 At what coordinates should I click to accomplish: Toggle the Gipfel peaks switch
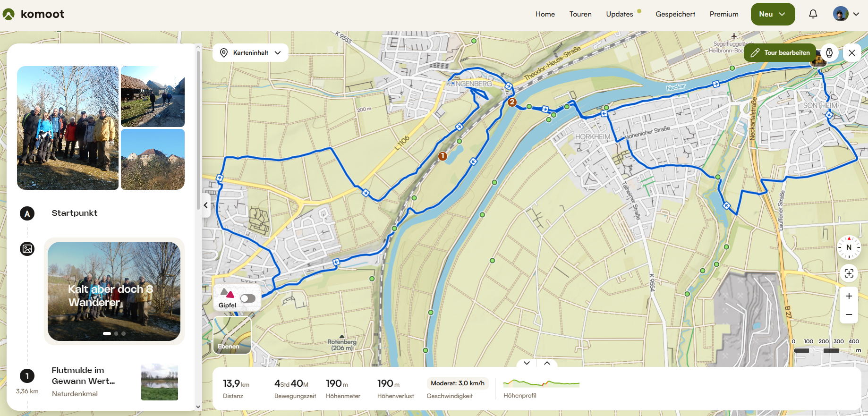(247, 298)
